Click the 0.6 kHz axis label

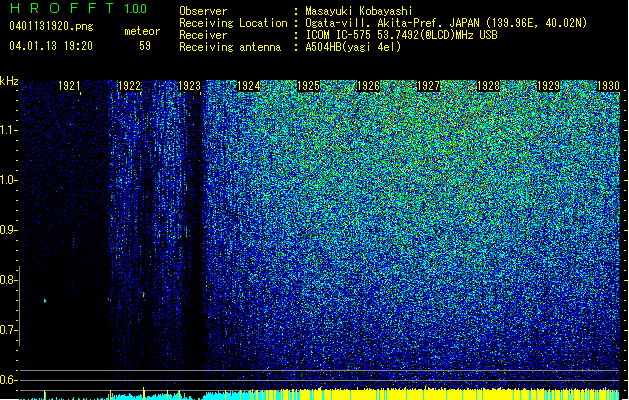tap(8, 380)
